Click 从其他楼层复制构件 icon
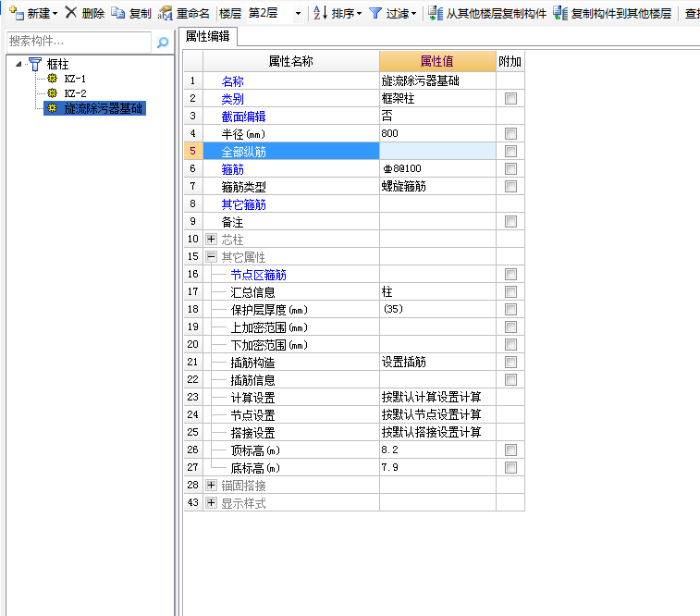The width and height of the screenshot is (700, 616). [x=436, y=13]
